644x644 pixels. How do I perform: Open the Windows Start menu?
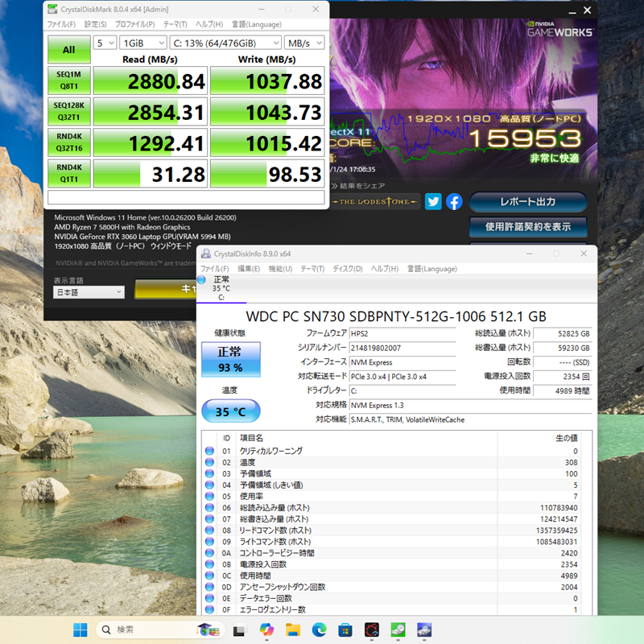(80, 630)
